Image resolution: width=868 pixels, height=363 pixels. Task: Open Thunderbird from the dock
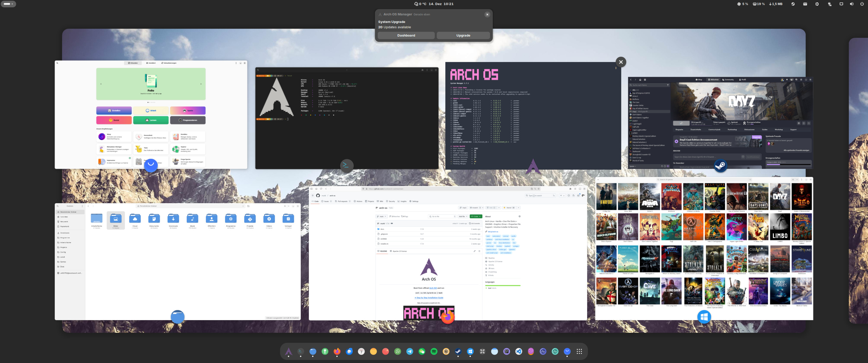(x=349, y=352)
